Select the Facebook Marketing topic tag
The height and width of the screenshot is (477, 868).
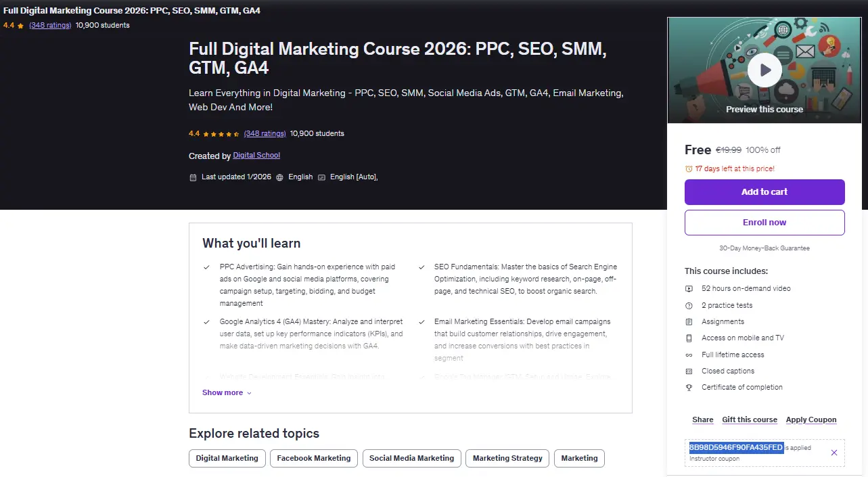coord(314,458)
